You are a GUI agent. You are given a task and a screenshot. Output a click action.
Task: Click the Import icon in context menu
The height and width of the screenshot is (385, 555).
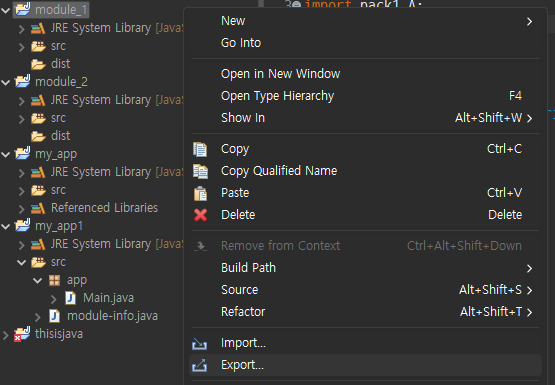pyautogui.click(x=199, y=343)
